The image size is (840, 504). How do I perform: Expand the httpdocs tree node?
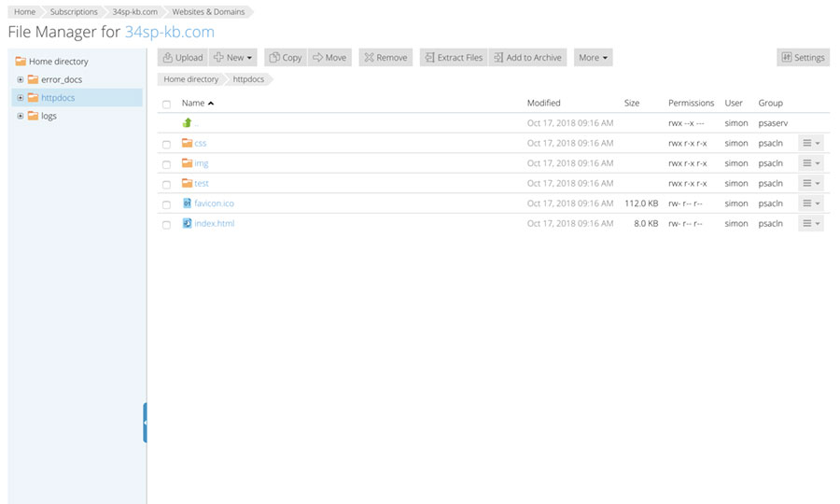(21, 97)
